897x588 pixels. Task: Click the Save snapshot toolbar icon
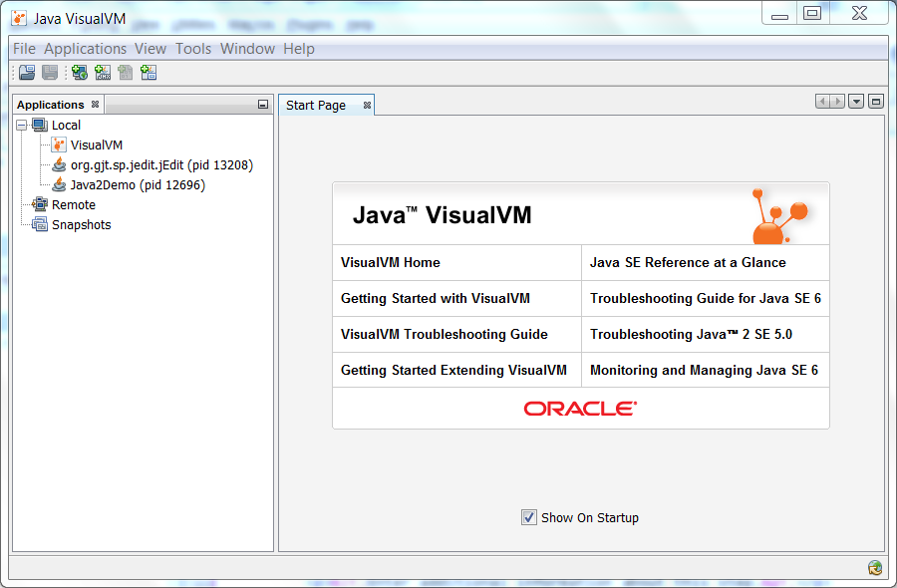click(x=50, y=72)
